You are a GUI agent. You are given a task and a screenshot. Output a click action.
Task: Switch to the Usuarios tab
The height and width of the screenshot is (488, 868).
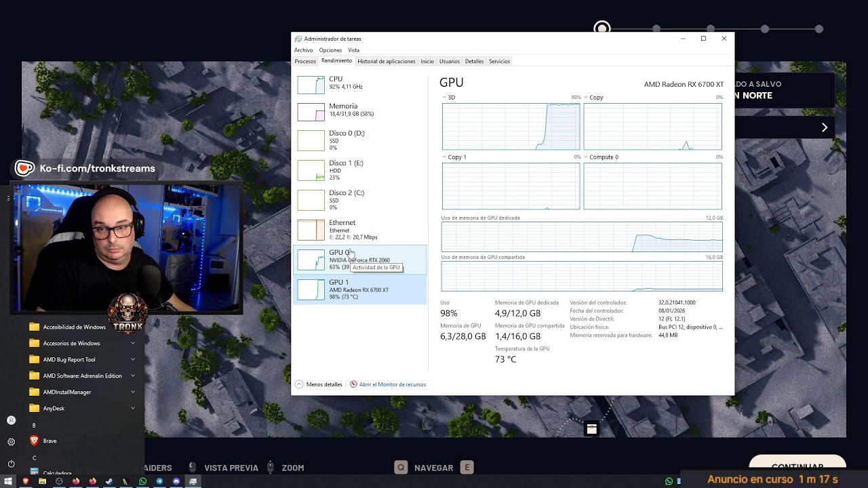tap(449, 61)
